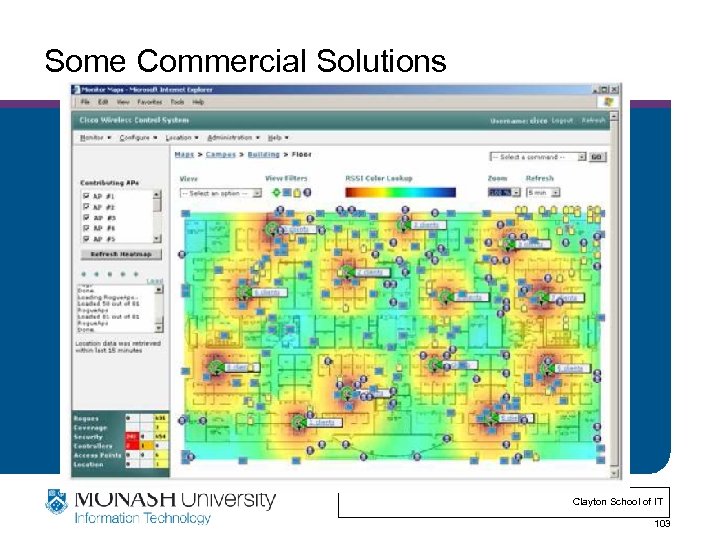This screenshot has width=720, height=540.
Task: Click the 'Access Points' alarm summary label
Action: click(x=97, y=455)
